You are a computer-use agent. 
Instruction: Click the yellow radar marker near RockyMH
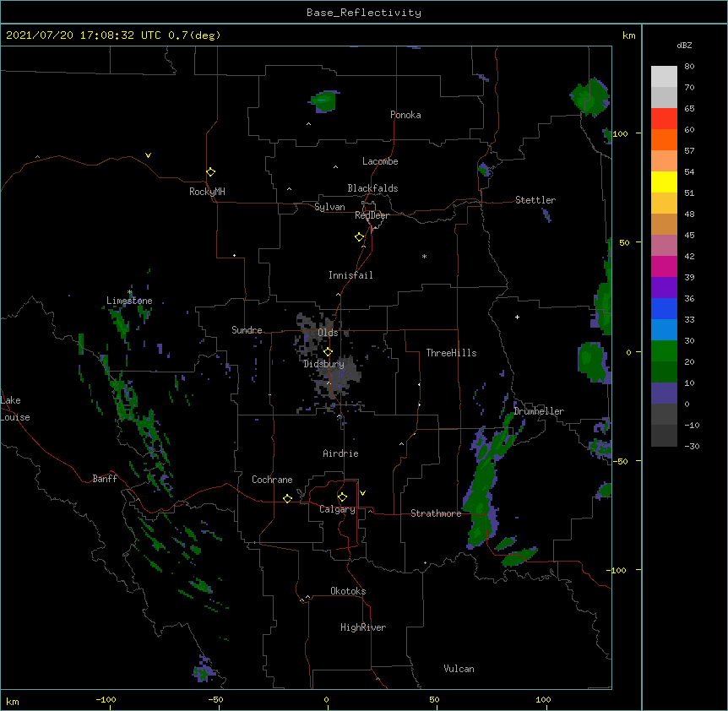210,172
